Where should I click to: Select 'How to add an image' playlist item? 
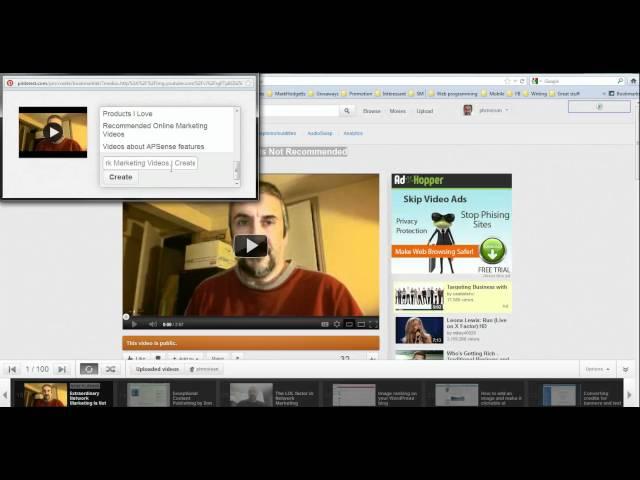[476, 395]
